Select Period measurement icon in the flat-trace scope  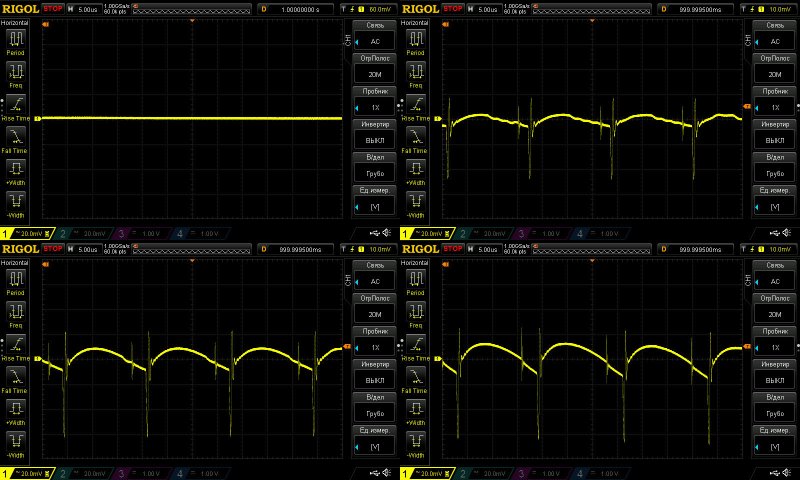[17, 41]
